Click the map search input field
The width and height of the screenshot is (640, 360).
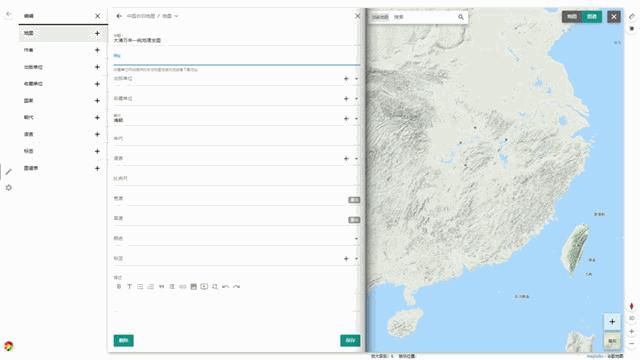coord(424,17)
